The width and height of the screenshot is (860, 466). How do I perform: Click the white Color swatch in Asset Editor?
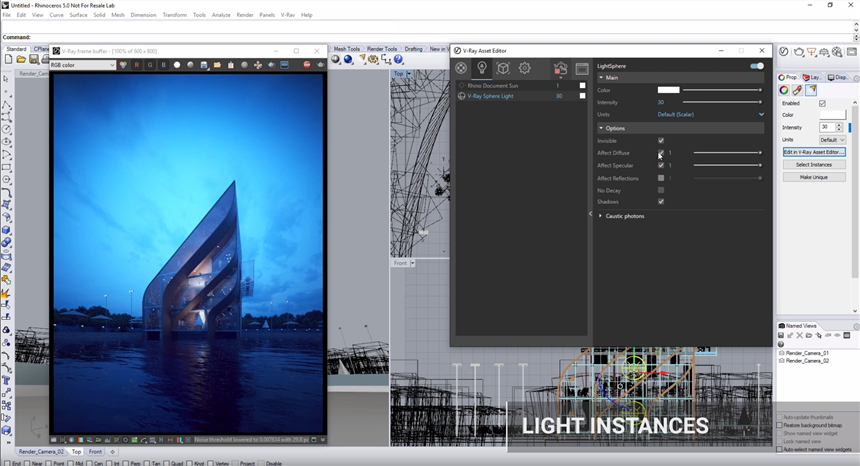tap(668, 90)
